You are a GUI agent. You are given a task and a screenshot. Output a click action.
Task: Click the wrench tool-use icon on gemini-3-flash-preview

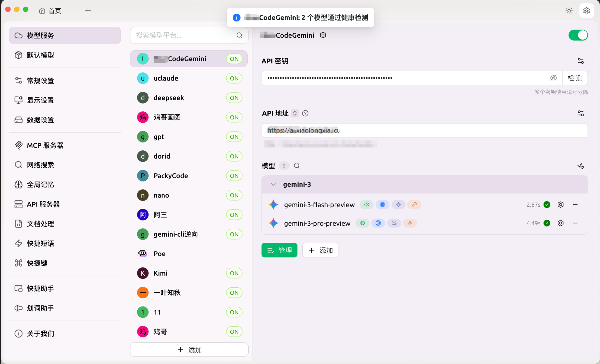click(414, 204)
